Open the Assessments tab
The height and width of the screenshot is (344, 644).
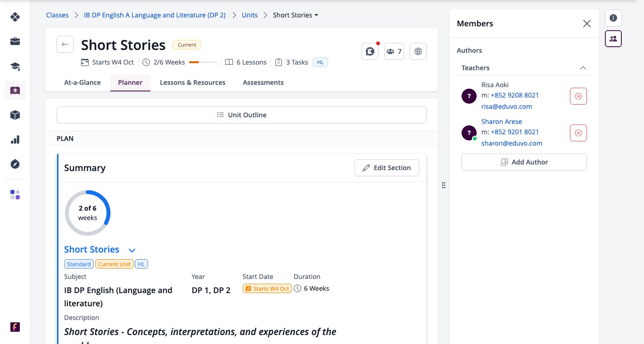coord(263,82)
